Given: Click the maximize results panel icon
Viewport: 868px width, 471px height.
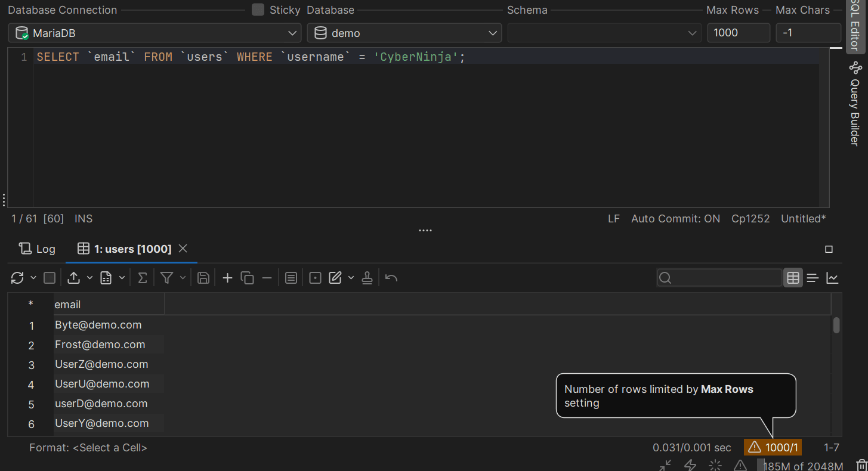Looking at the screenshot, I should [x=829, y=249].
